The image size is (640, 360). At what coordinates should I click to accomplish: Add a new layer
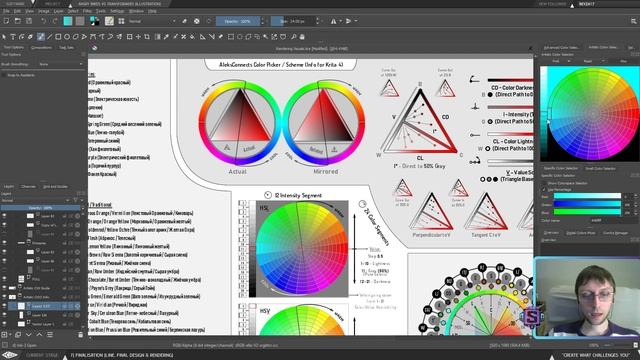pyautogui.click(x=4, y=335)
